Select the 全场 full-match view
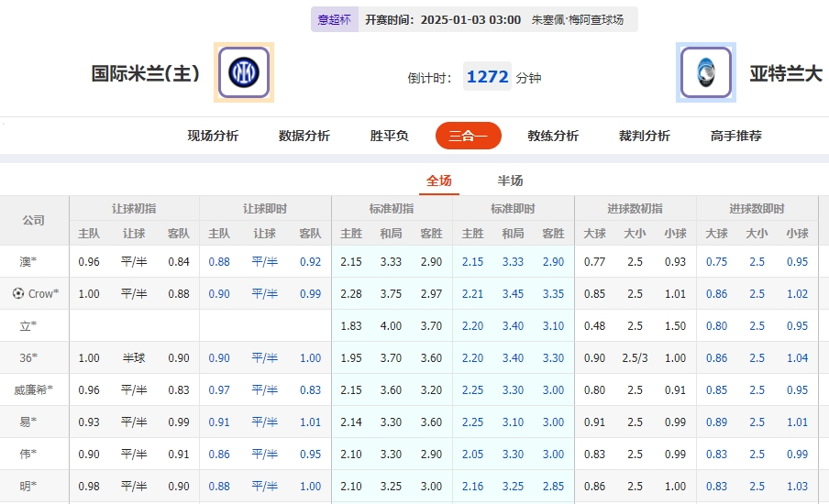 click(x=439, y=181)
